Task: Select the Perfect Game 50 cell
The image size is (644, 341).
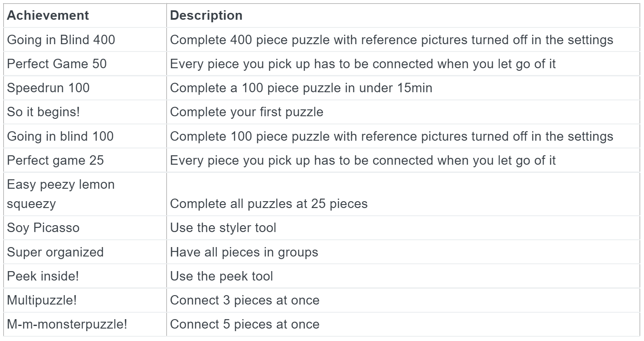Action: click(x=57, y=64)
